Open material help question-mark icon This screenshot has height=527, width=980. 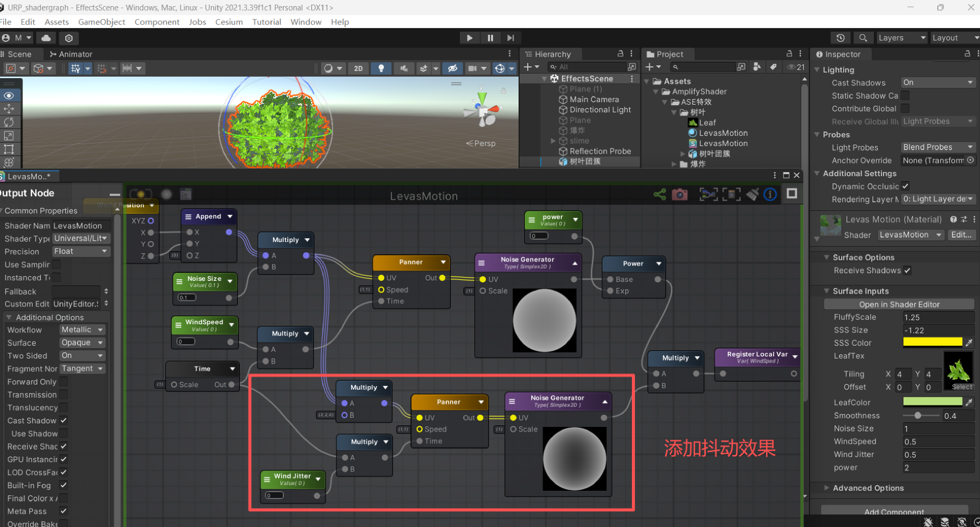point(953,219)
